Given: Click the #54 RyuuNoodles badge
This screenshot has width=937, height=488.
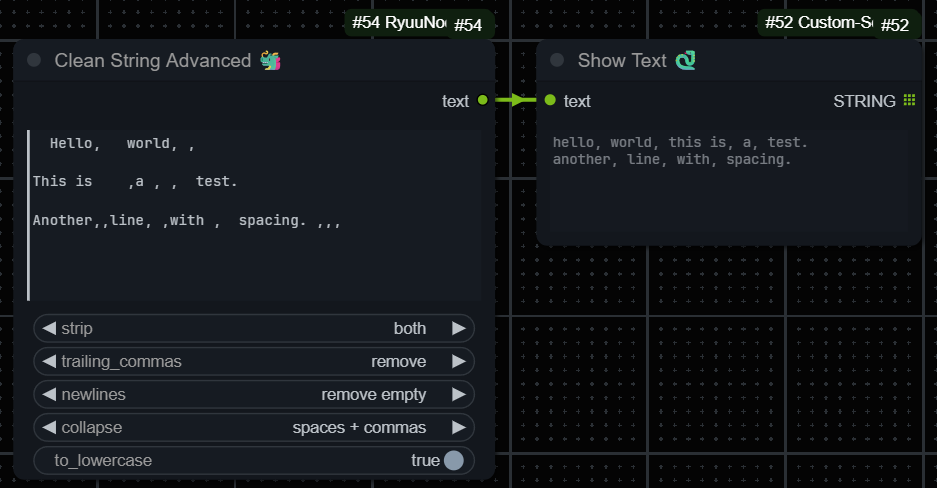Looking at the screenshot, I should tap(419, 23).
